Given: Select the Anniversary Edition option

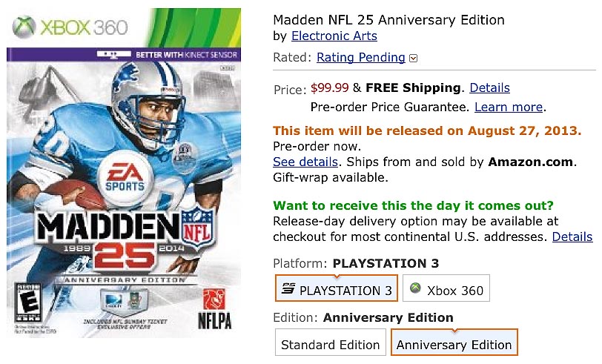Looking at the screenshot, I should coord(454,345).
